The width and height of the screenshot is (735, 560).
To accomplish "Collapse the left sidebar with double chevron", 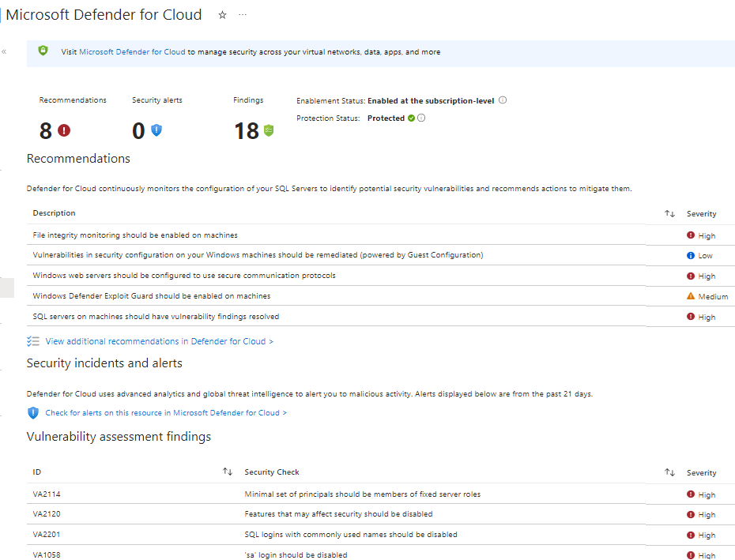I will tap(4, 51).
